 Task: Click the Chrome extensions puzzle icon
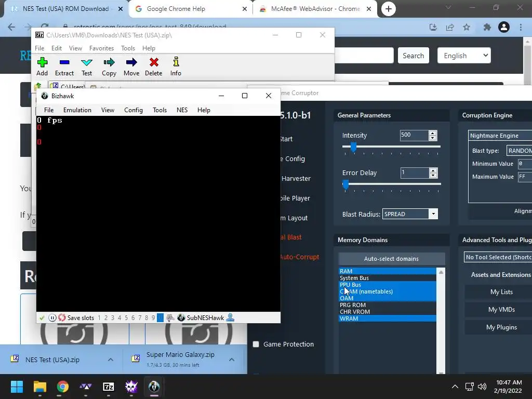(487, 27)
